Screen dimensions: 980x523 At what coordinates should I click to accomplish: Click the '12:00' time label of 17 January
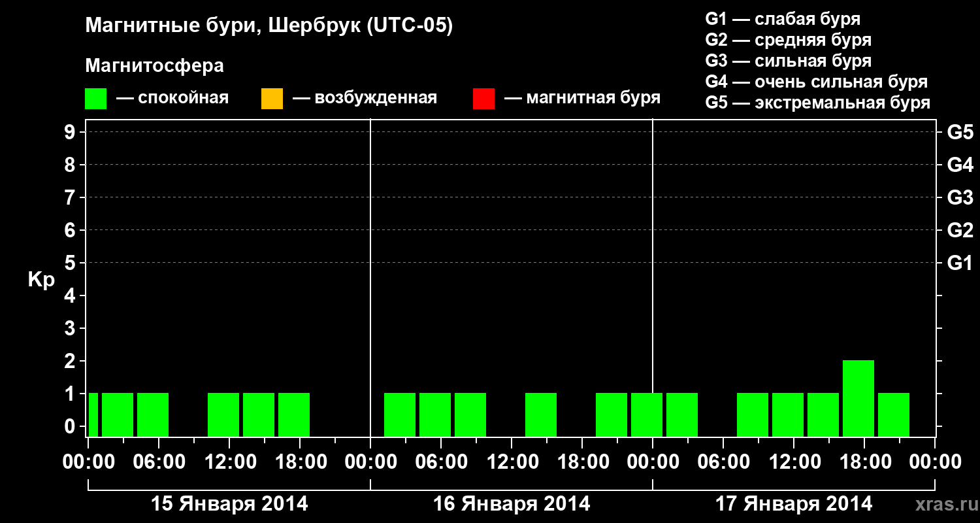(794, 462)
